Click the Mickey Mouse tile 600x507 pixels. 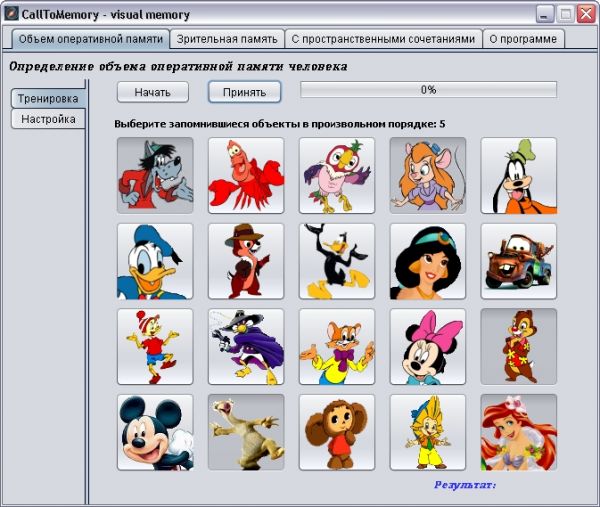coord(155,432)
